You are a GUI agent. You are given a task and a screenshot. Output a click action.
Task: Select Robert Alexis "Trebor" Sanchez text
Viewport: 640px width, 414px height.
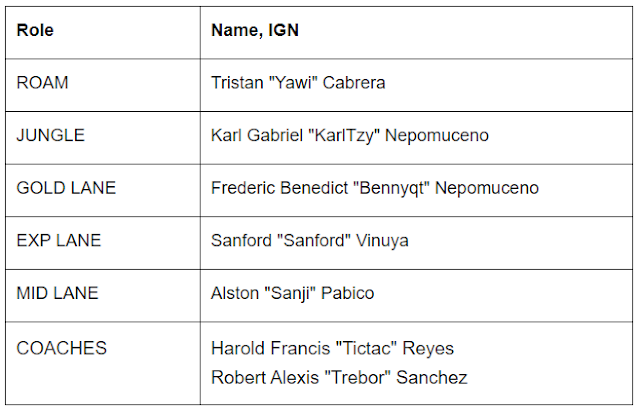[339, 377]
